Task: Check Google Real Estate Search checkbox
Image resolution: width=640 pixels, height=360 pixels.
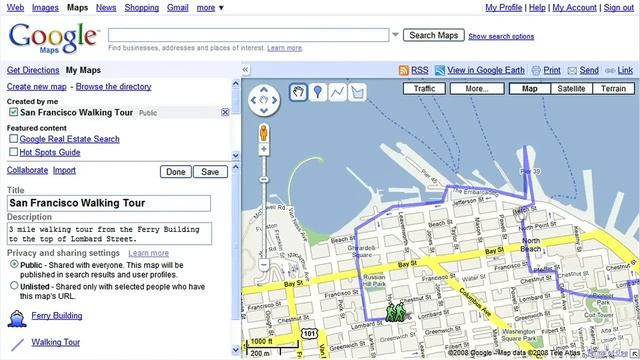Action: (x=13, y=138)
